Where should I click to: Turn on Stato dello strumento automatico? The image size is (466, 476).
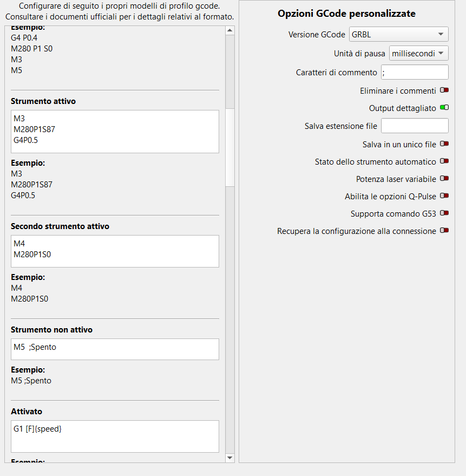tap(444, 161)
